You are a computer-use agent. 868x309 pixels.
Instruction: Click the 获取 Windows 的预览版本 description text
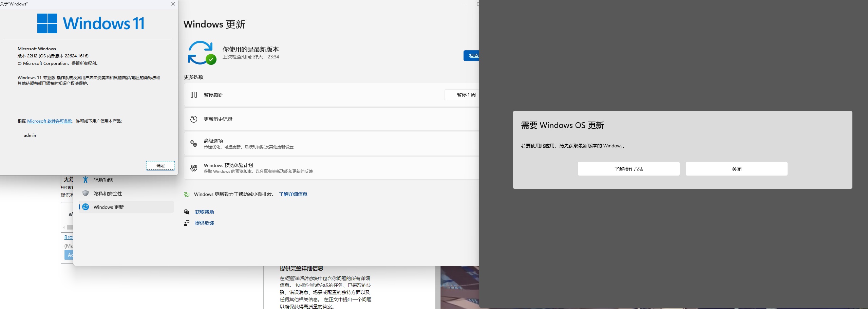pyautogui.click(x=258, y=171)
